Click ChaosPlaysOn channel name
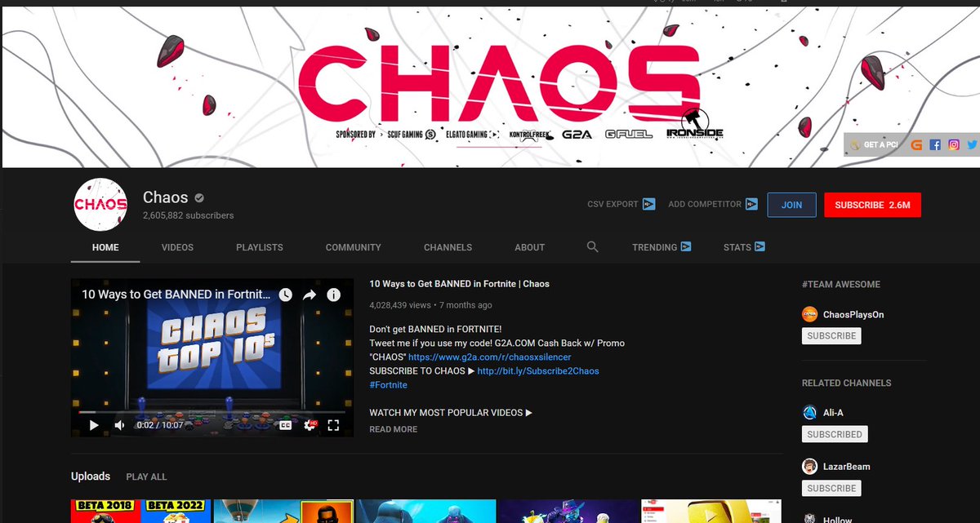Image resolution: width=980 pixels, height=523 pixels. point(853,314)
